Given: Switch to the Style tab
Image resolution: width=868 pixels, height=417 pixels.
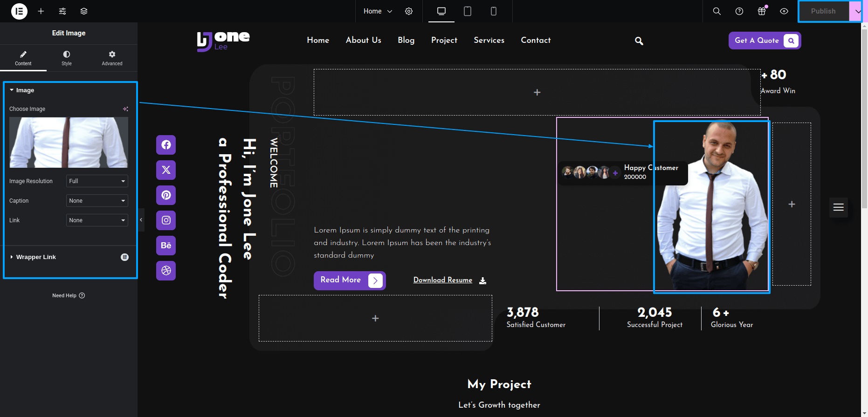Looking at the screenshot, I should coord(67,58).
